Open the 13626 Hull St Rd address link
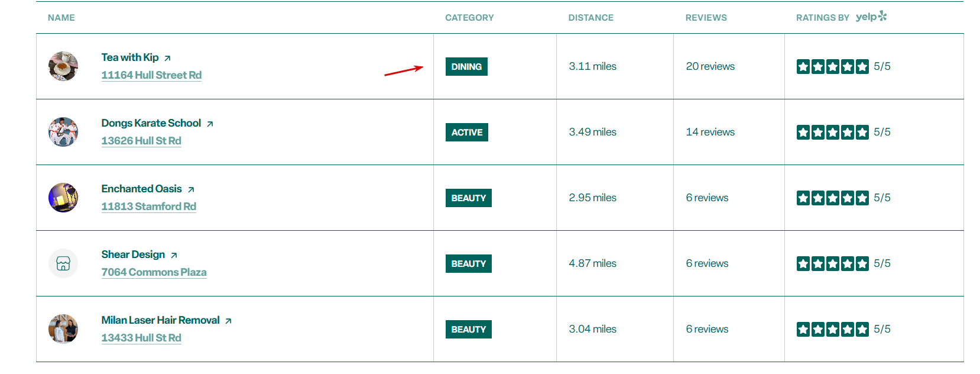 pyautogui.click(x=141, y=141)
